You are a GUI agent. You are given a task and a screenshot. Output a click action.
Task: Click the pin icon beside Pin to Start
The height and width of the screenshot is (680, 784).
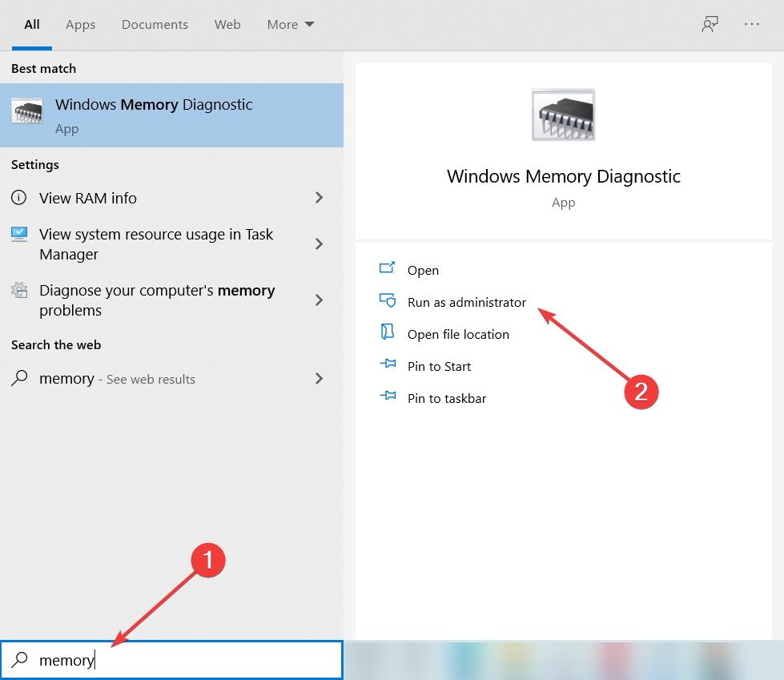coord(388,364)
